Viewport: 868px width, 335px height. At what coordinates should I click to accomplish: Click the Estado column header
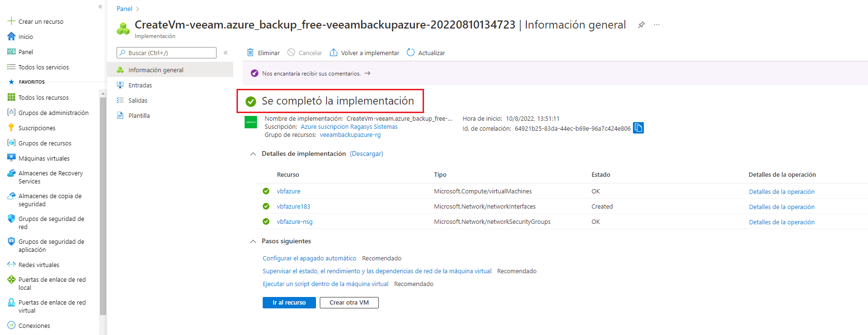601,174
